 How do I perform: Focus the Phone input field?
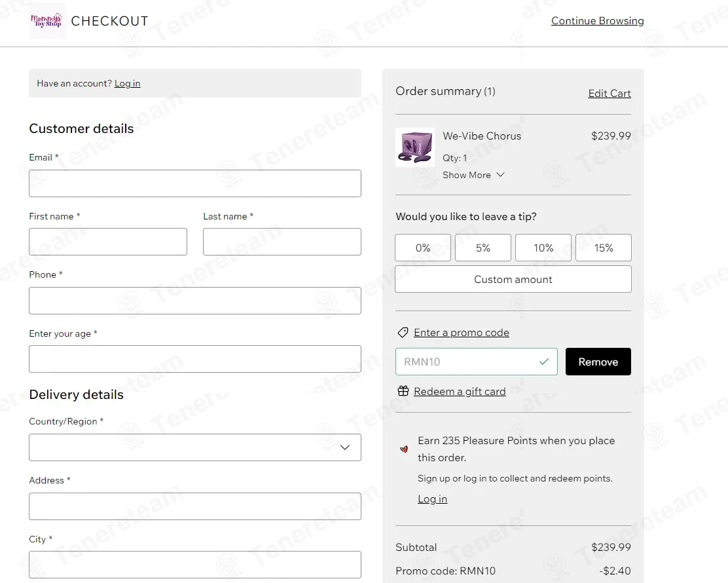tap(195, 301)
